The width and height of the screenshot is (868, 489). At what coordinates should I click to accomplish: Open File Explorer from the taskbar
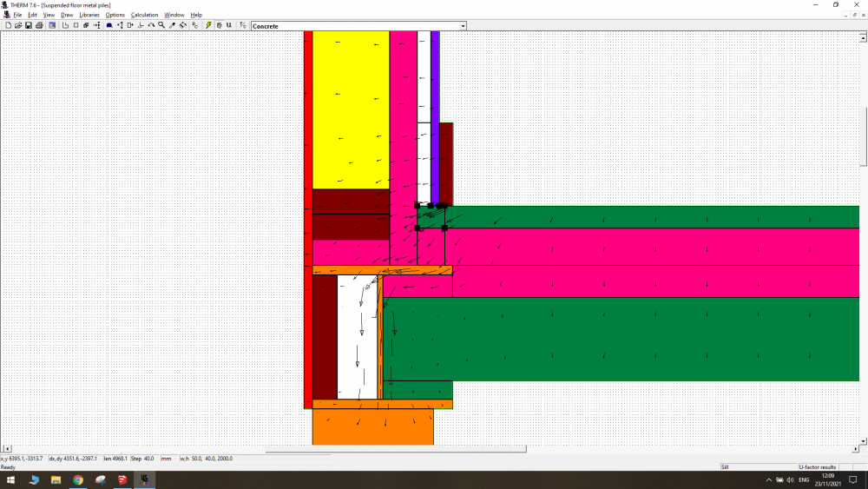coord(56,480)
